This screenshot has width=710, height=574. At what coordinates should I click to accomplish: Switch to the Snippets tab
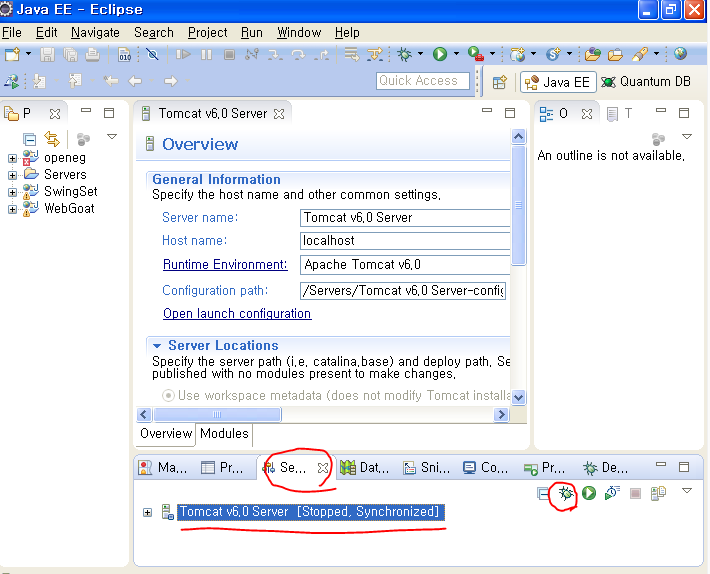427,468
